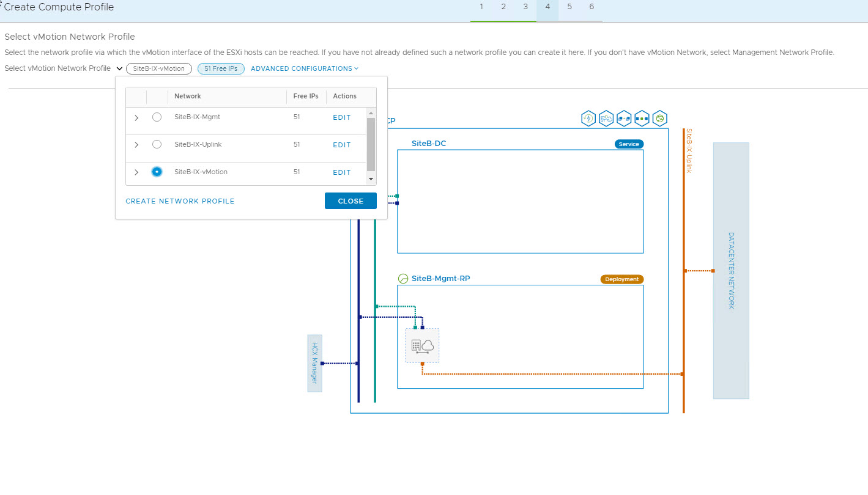This screenshot has height=495, width=868.
Task: Click Create Network Profile link
Action: 180,201
